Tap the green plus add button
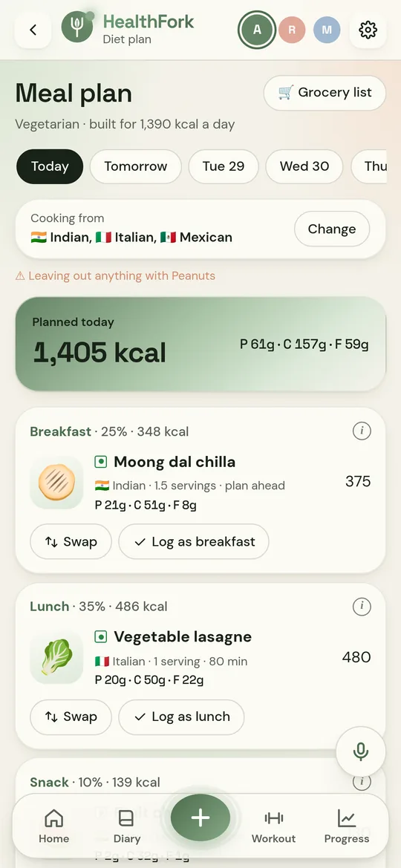This screenshot has height=868, width=401. coord(200,818)
